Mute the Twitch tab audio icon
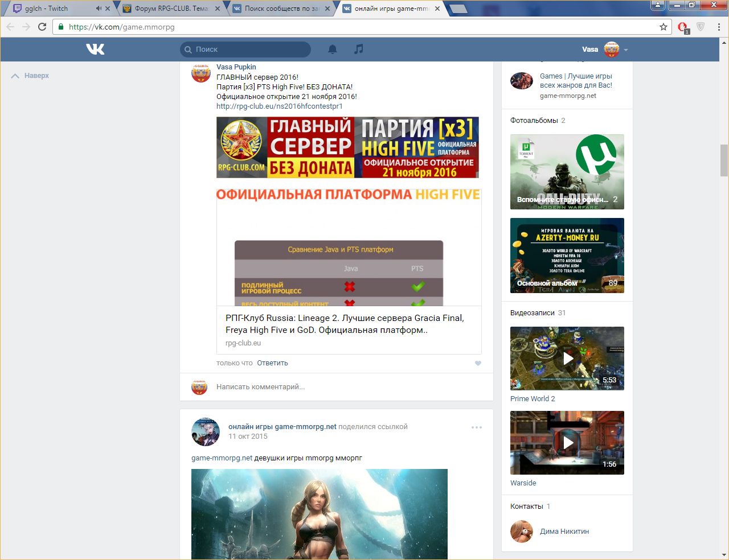 (x=99, y=9)
